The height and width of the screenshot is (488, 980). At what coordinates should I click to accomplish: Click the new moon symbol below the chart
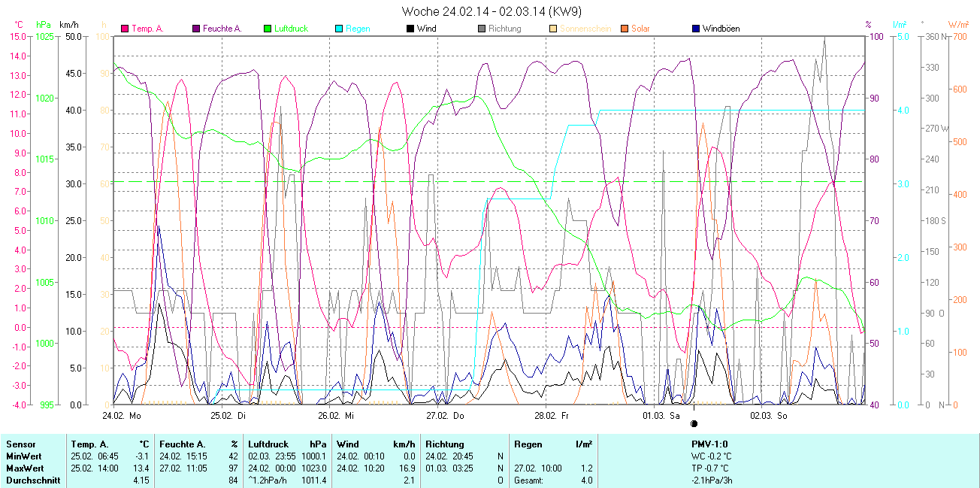[x=694, y=424]
